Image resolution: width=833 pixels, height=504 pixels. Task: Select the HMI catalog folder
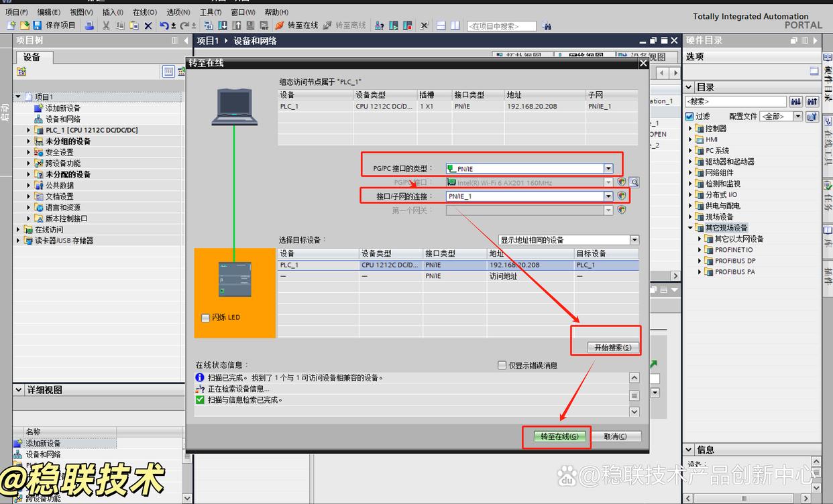click(x=712, y=139)
